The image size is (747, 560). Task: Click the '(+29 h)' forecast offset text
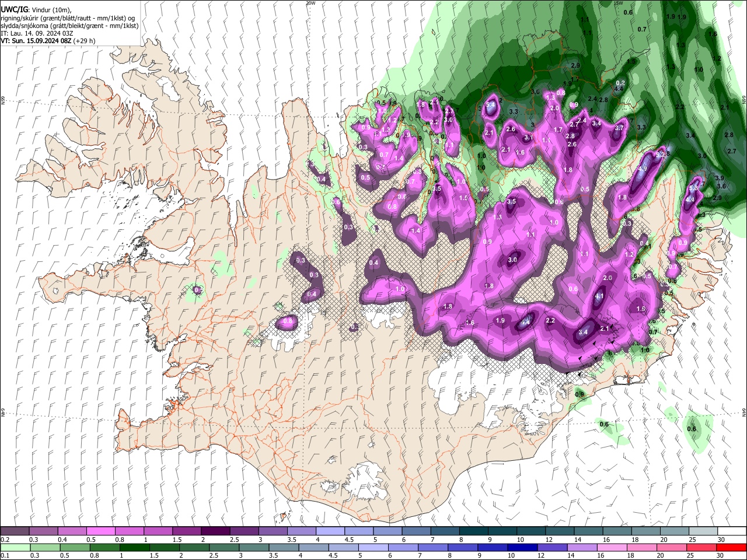pos(85,41)
